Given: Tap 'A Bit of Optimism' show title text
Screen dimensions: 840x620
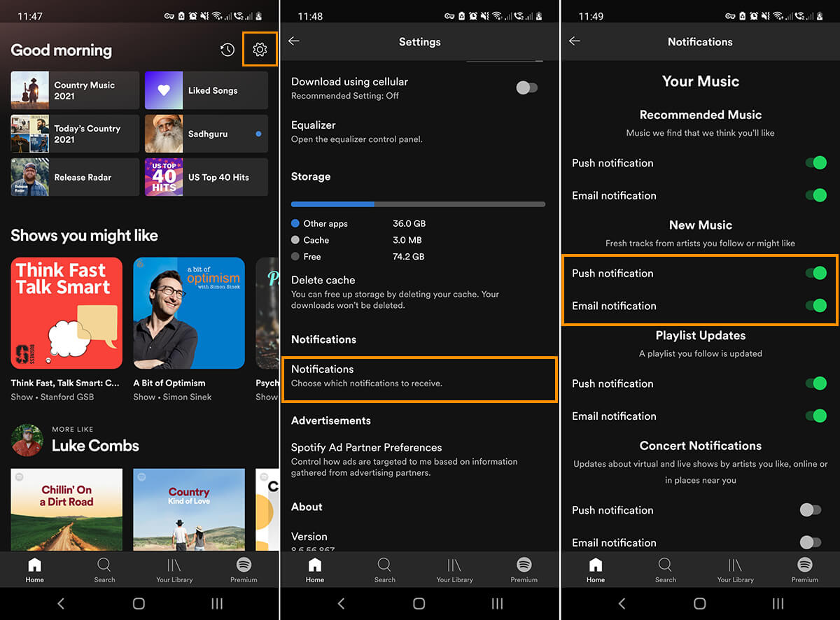Looking at the screenshot, I should pyautogui.click(x=169, y=383).
